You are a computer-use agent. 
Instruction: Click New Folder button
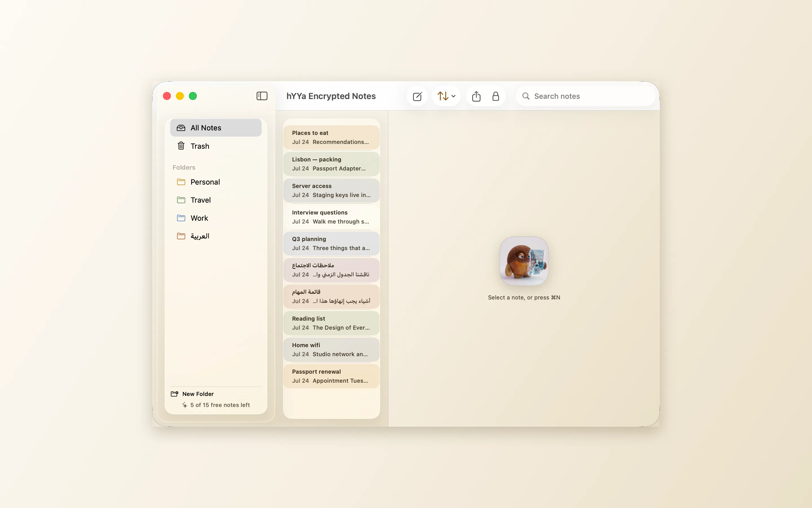click(x=192, y=394)
